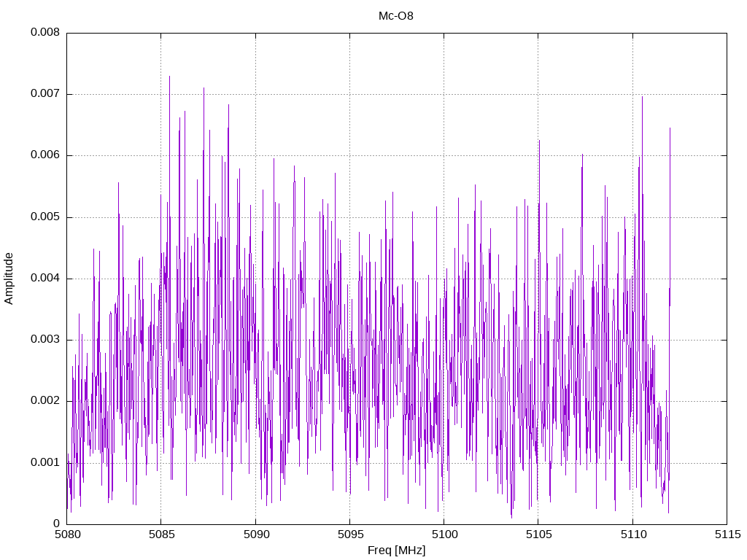This screenshot has width=747, height=560.
Task: Click the y-axis tick label 0.003
Action: click(45, 339)
